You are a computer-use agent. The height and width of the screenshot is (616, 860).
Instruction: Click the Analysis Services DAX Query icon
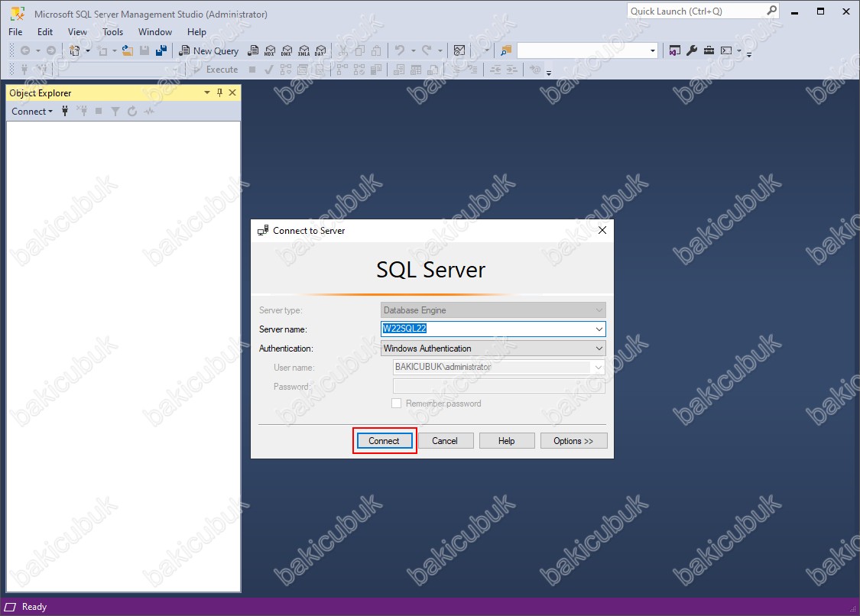click(x=321, y=50)
